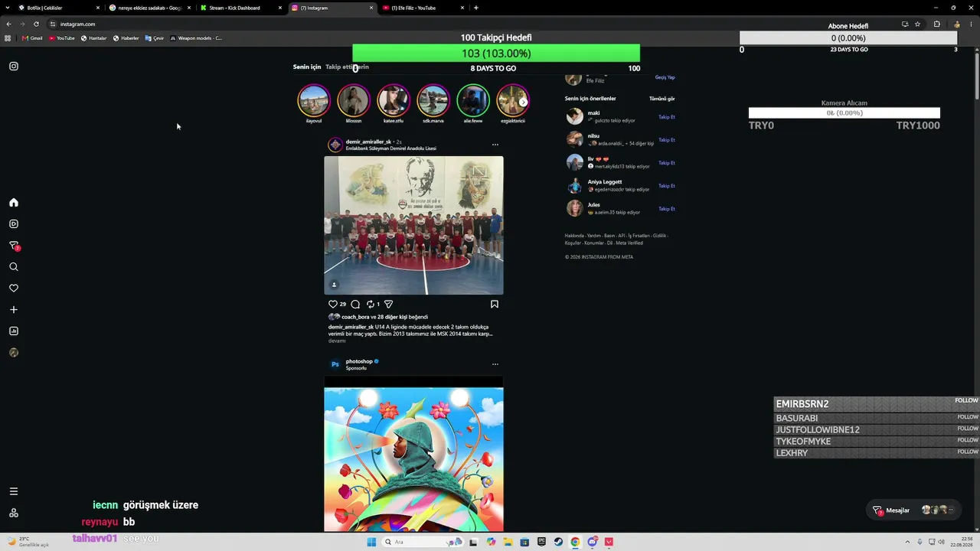Screen dimensions: 980x551
Task: Open Weapon models bookmark
Action: click(196, 37)
